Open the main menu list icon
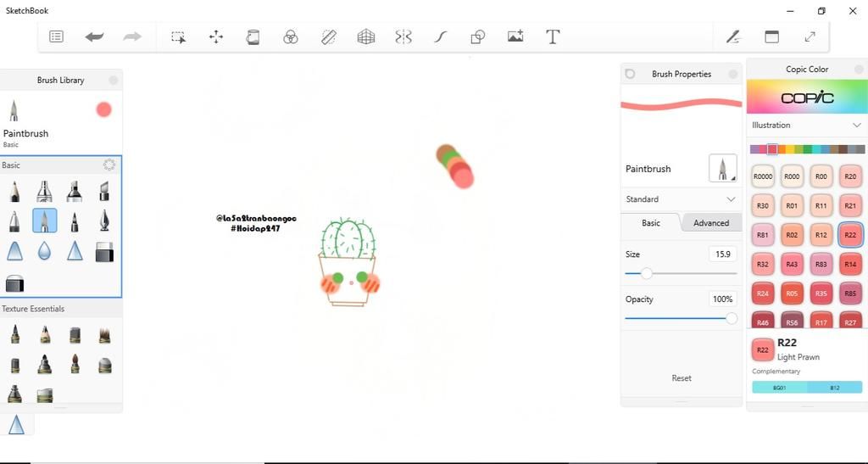868x464 pixels. tap(56, 36)
